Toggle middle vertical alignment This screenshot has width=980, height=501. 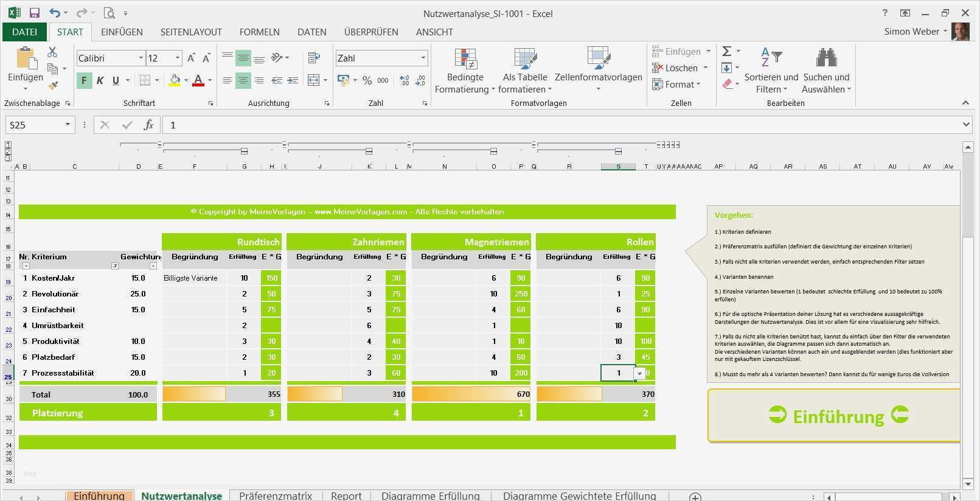coord(243,58)
